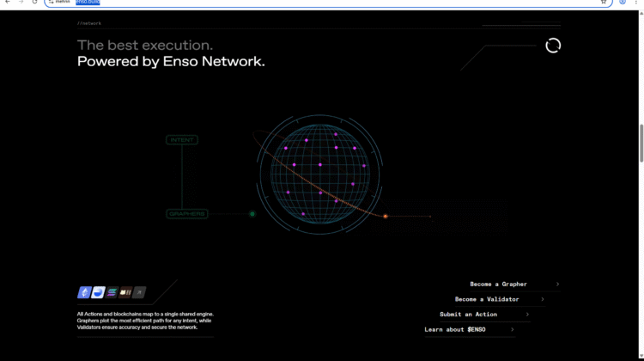644x361 pixels.
Task: Click the Solana chain icon
Action: (112, 292)
